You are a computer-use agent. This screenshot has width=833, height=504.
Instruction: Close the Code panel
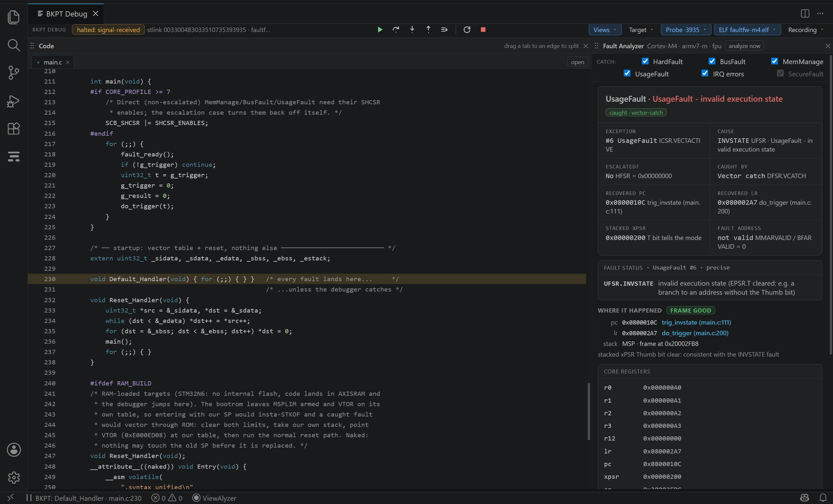click(586, 46)
